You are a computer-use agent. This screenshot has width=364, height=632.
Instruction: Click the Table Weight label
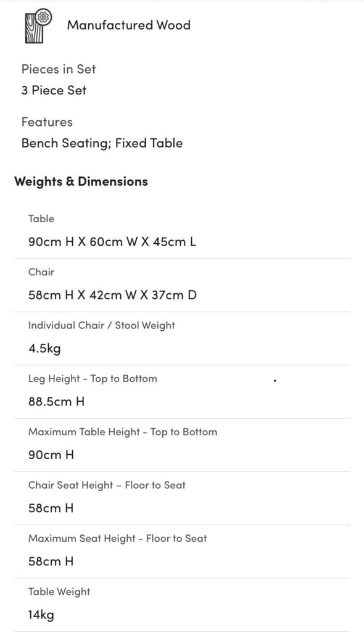59,592
